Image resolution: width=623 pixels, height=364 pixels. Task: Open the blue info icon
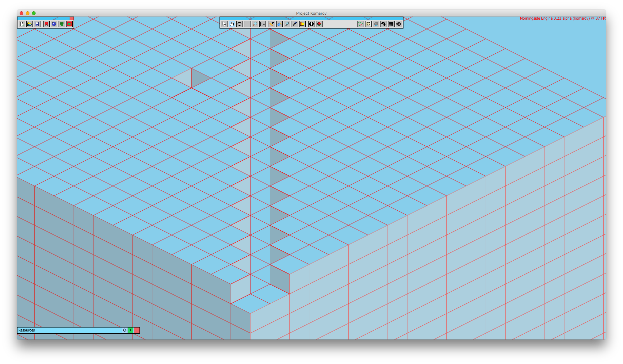coord(54,24)
